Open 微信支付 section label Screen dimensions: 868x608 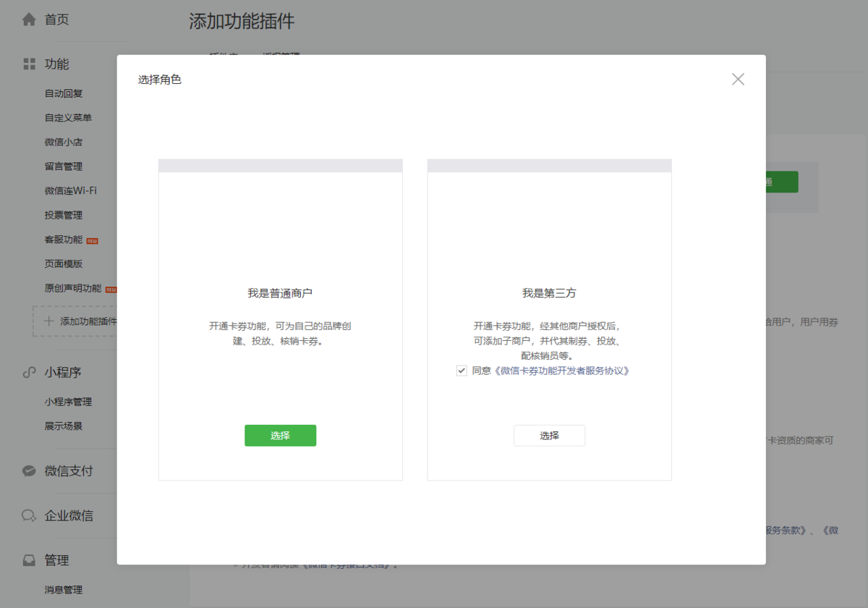(69, 470)
